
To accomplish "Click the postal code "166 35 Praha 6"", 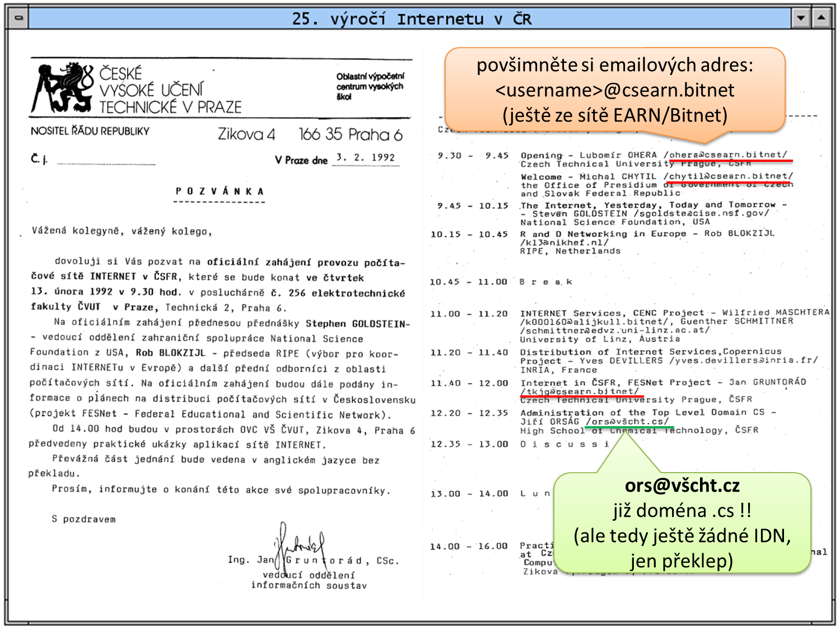I will 351,134.
